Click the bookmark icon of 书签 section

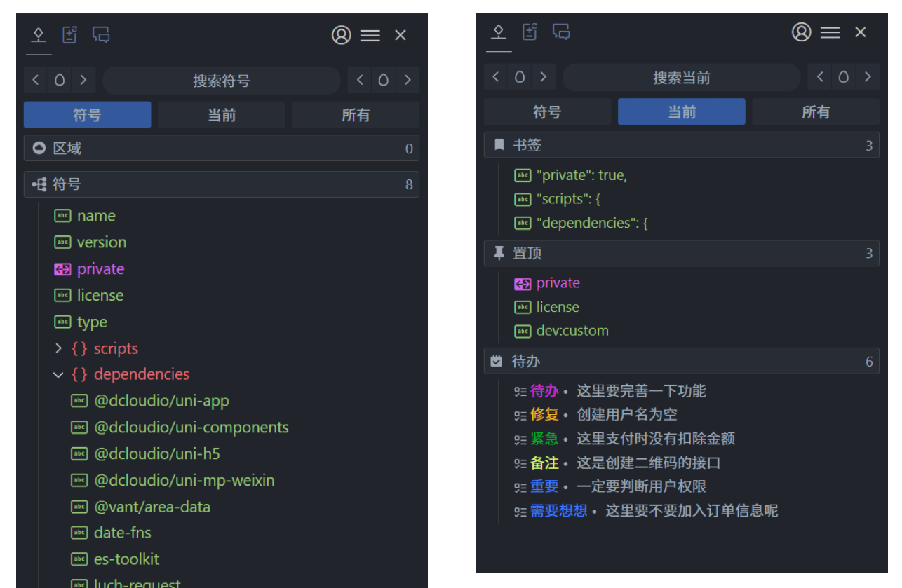pos(499,145)
